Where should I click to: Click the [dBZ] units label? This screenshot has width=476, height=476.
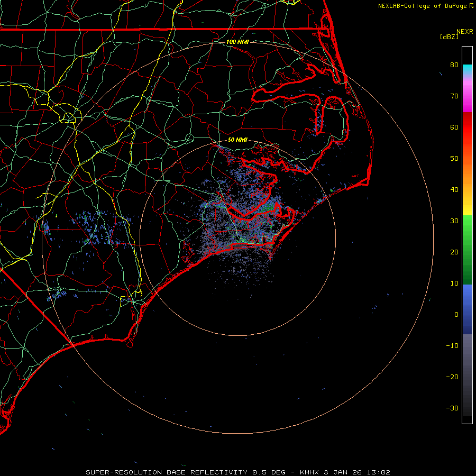(x=449, y=36)
